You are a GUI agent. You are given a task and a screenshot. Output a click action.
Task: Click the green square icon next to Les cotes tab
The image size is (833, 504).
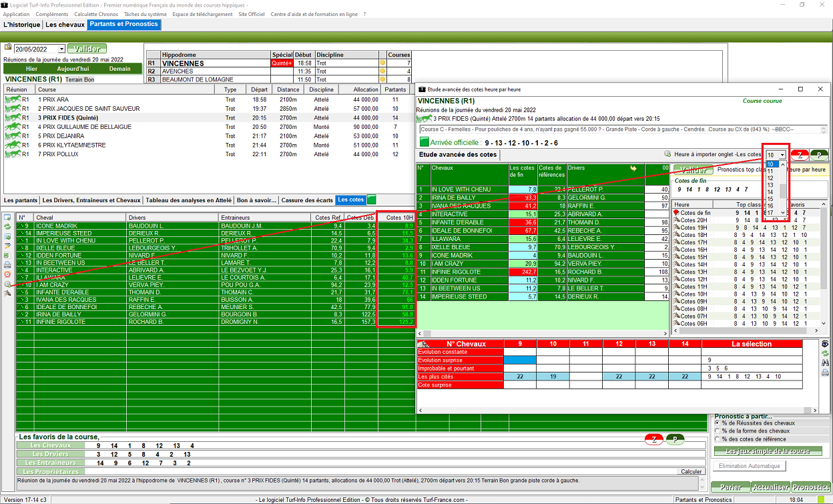point(372,200)
